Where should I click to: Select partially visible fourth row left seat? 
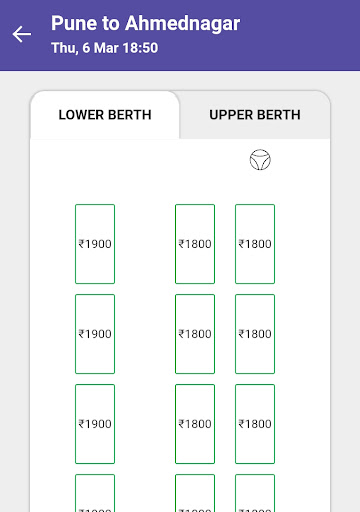coord(95,493)
